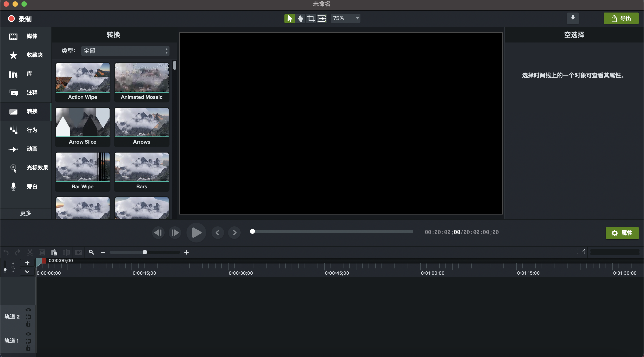Click the download arrow icon near 导出
Viewport: 644px width, 357px height.
572,18
